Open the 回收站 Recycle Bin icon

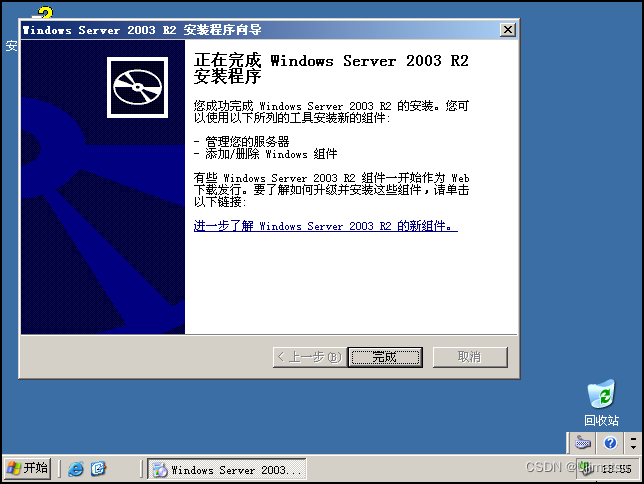tap(601, 403)
